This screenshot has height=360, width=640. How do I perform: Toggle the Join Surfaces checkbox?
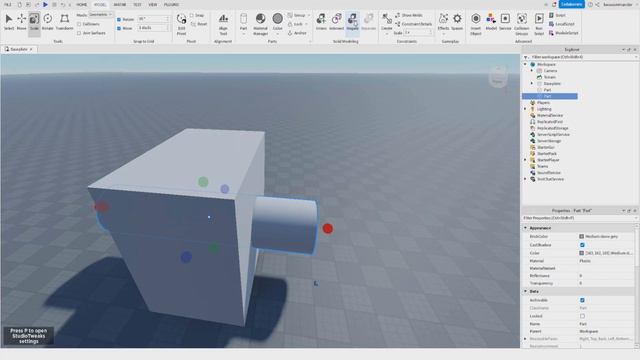pyautogui.click(x=79, y=33)
